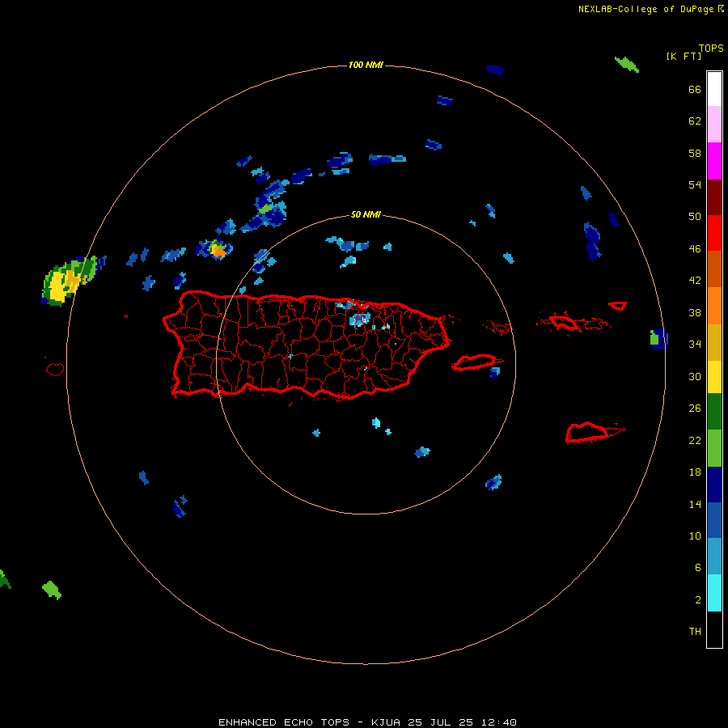Select the bright red legend swatch
Viewport: 728px width, 728px height.
(714, 233)
